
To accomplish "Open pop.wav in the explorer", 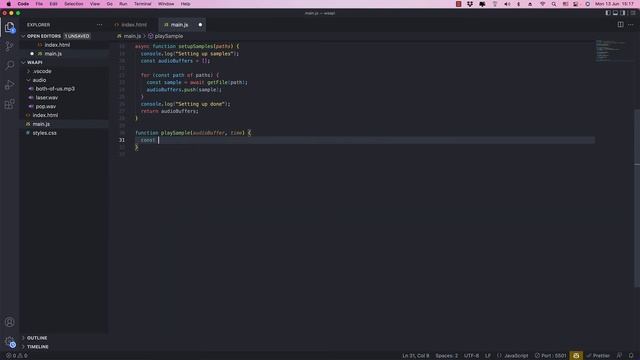I will 46,107.
